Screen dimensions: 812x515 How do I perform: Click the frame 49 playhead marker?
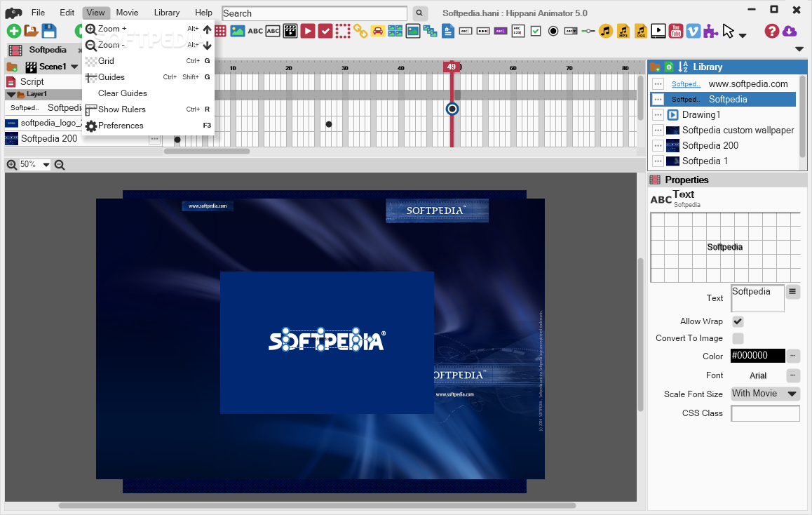point(452,67)
